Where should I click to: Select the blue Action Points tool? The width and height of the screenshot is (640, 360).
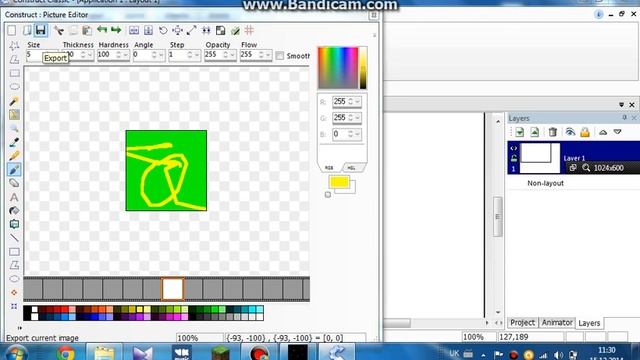14,306
